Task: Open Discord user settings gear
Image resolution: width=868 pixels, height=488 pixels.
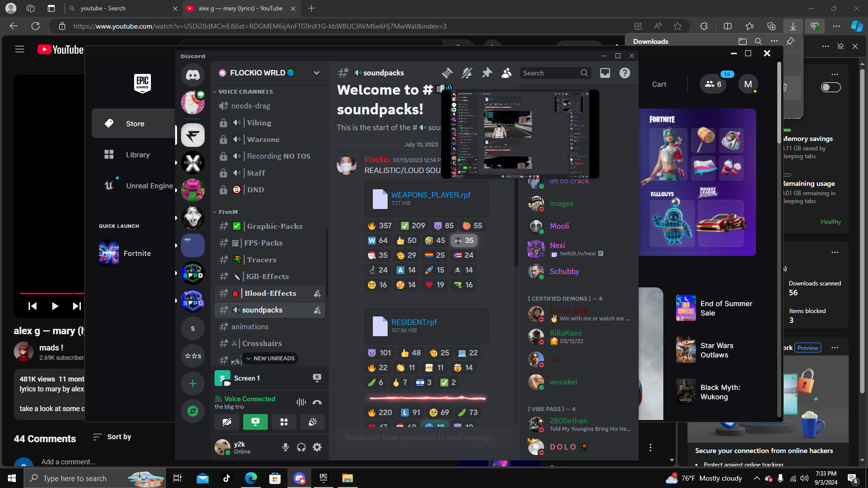Action: coord(317,447)
